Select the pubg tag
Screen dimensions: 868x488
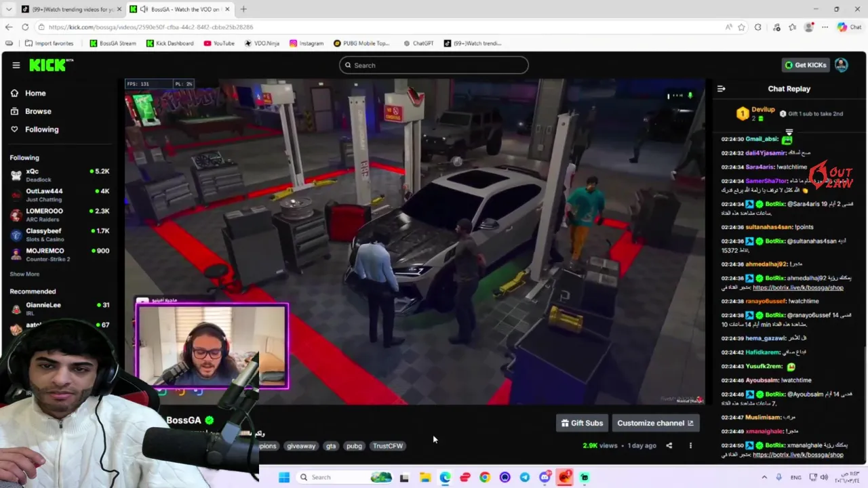(354, 446)
